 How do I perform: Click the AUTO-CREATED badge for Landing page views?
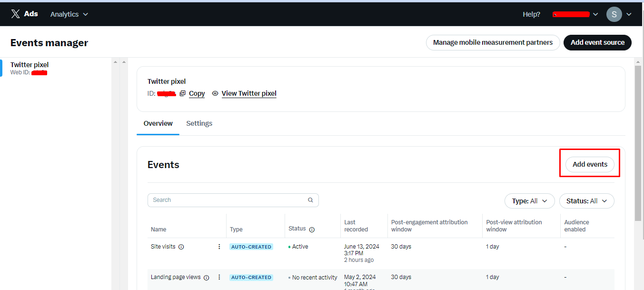[251, 277]
